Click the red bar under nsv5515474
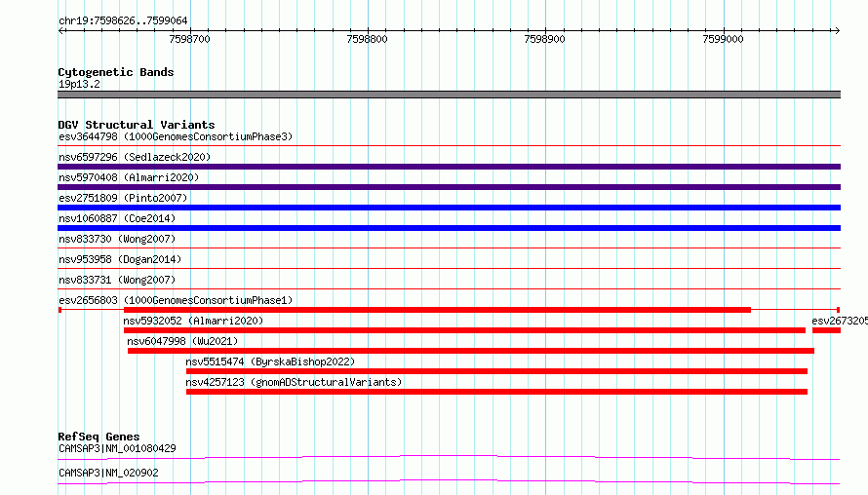This screenshot has height=495, width=868. point(496,371)
